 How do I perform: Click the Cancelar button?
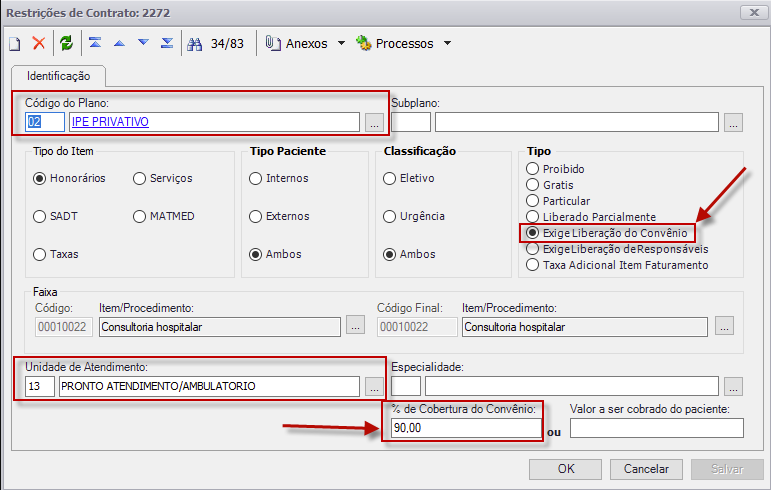pyautogui.click(x=646, y=469)
